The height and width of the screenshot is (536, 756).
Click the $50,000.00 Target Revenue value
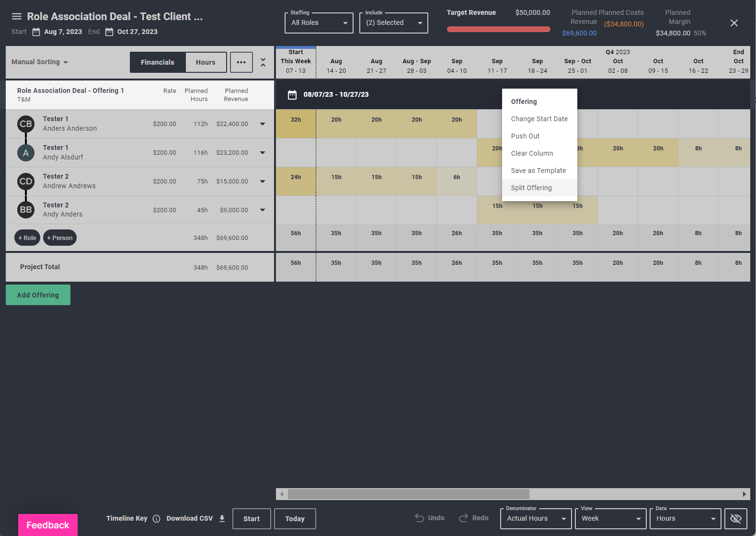[x=533, y=12]
